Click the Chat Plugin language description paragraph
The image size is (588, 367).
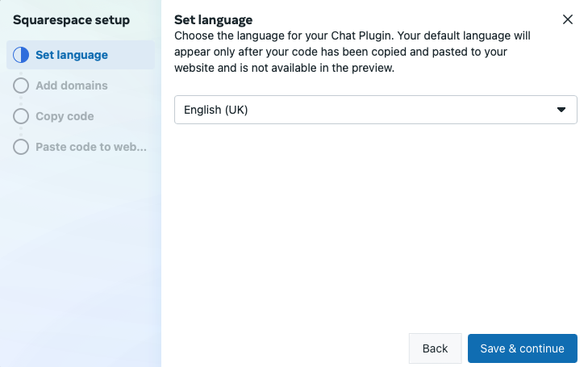point(352,52)
